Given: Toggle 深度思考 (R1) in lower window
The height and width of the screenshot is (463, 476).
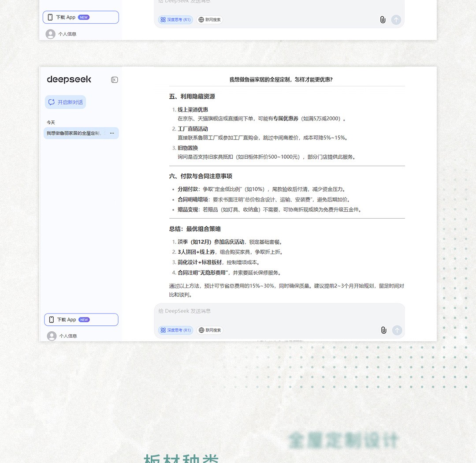Looking at the screenshot, I should point(175,330).
